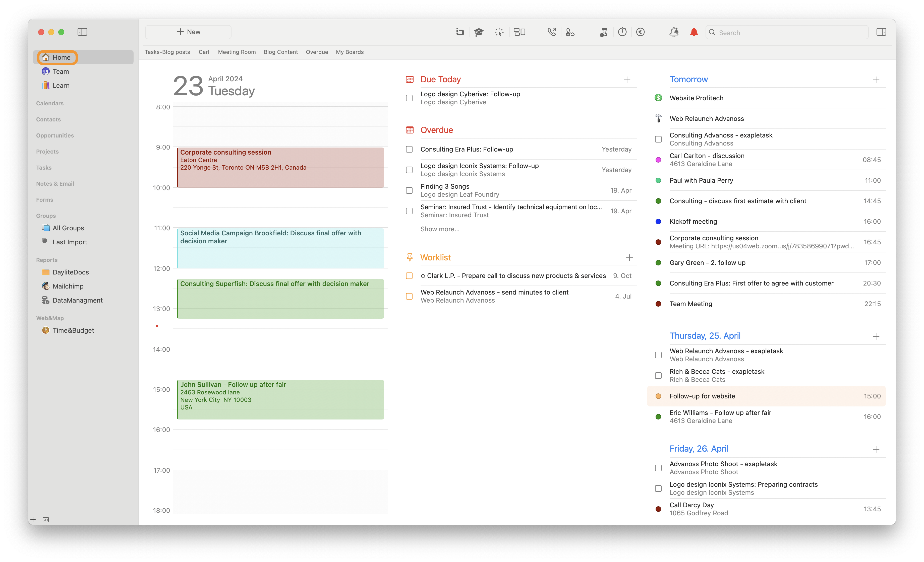Screen dimensions: 924x562
Task: Add an item to Friday, 26. April
Action: click(x=876, y=449)
